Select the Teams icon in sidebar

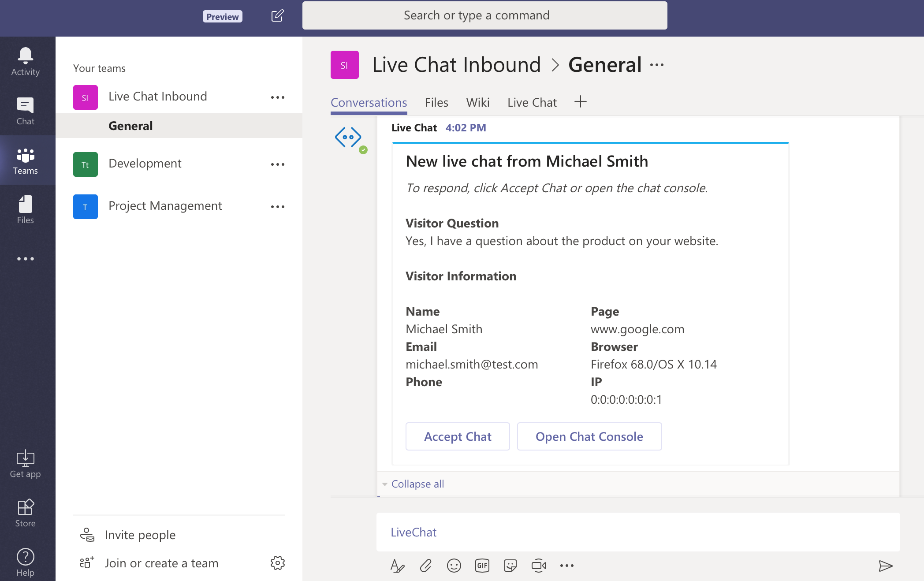tap(25, 160)
